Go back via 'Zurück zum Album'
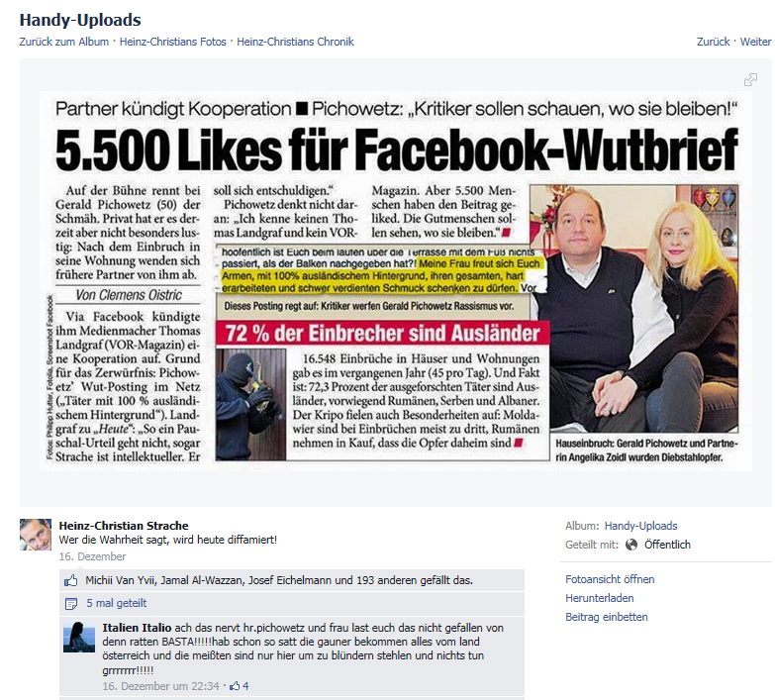The image size is (775, 700). [64, 42]
